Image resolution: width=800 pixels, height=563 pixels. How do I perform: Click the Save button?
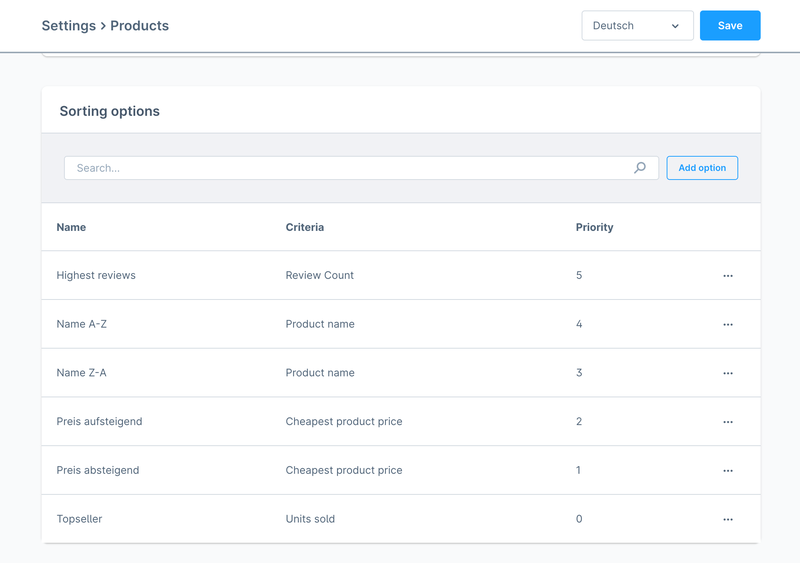pos(729,26)
